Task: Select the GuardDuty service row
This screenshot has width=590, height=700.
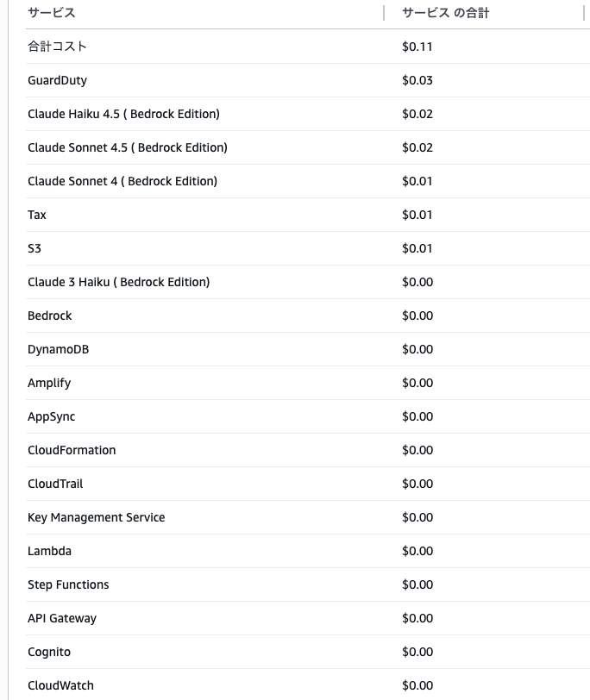Action: tap(57, 80)
